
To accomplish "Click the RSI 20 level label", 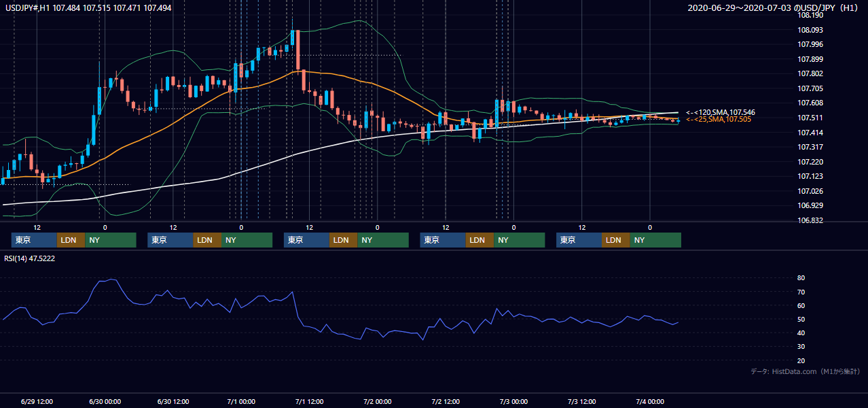I will click(801, 360).
